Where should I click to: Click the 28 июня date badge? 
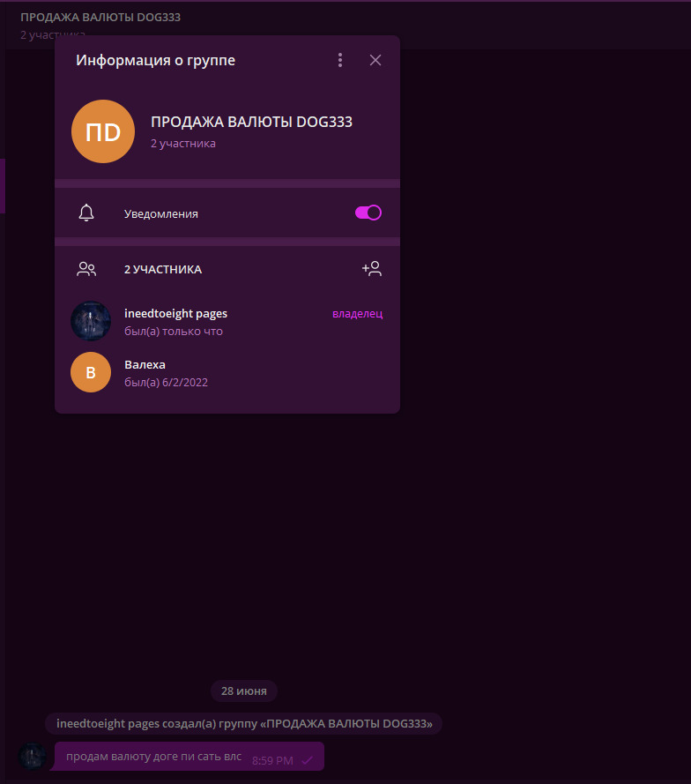tap(244, 691)
